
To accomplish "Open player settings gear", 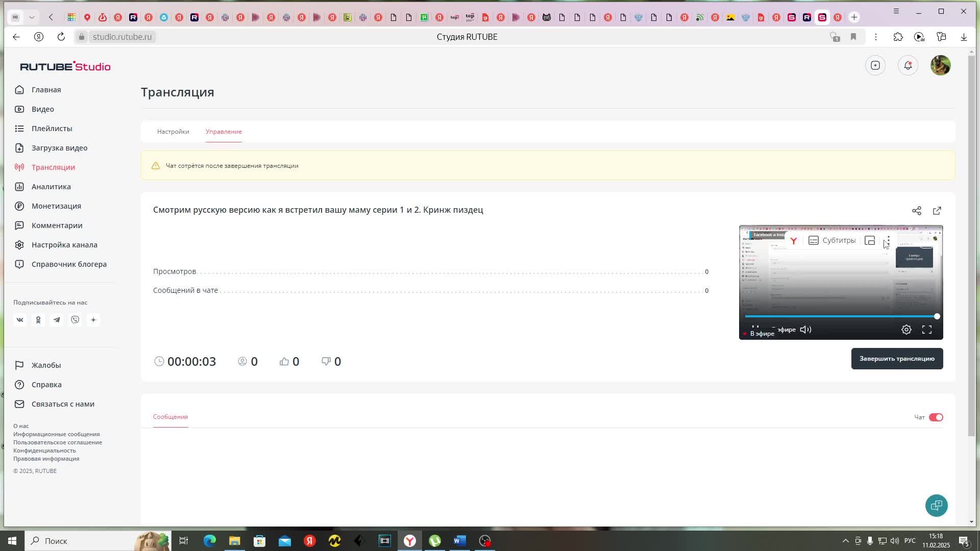I will [906, 330].
